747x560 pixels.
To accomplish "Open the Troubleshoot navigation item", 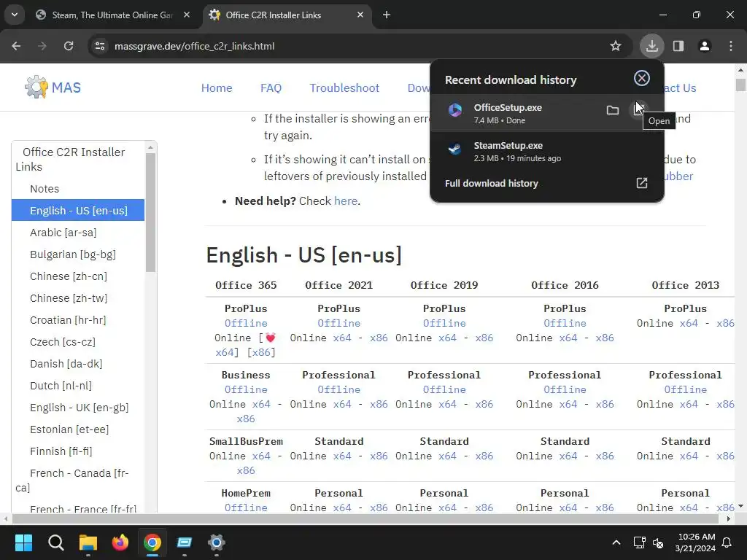I will pyautogui.click(x=344, y=88).
